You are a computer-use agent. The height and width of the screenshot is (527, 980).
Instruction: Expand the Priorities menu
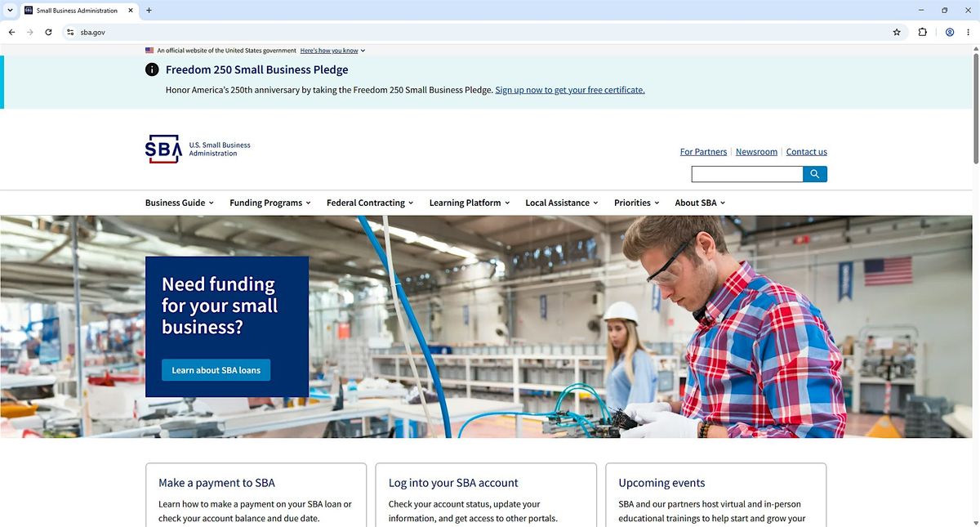pos(637,203)
